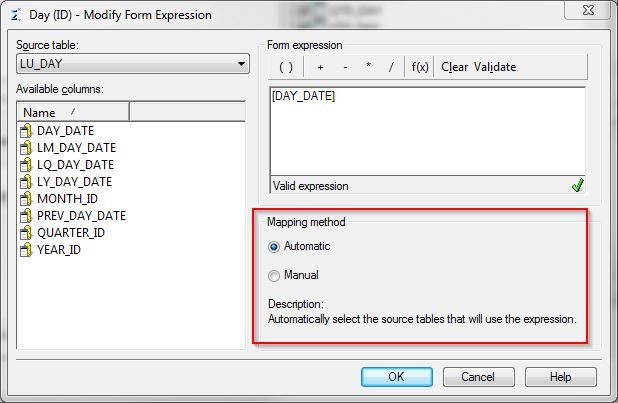Cancel the Modify Form Expression dialog
Image resolution: width=618 pixels, height=403 pixels.
click(x=478, y=377)
